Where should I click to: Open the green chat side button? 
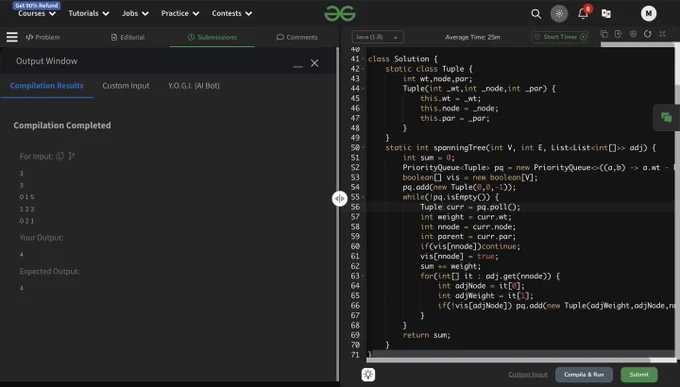tap(667, 117)
